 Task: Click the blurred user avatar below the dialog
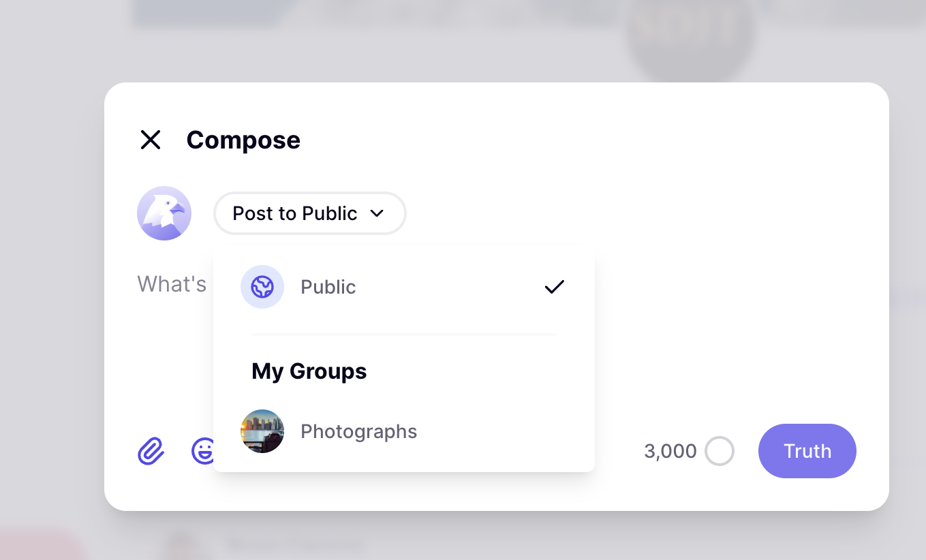click(x=181, y=546)
